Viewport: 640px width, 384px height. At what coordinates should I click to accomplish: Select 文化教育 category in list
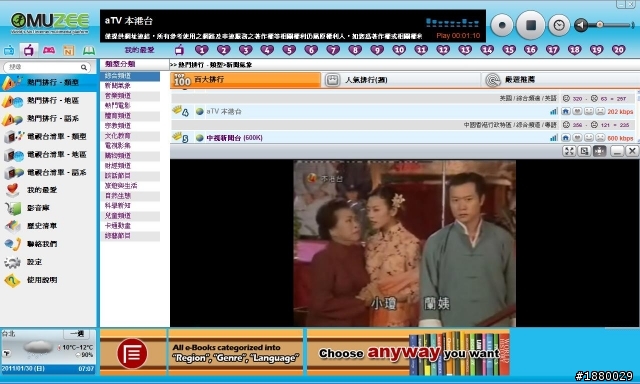[130, 136]
